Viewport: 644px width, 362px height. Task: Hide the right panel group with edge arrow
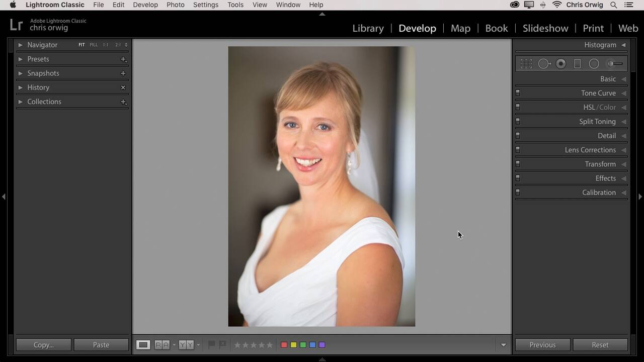(640, 197)
